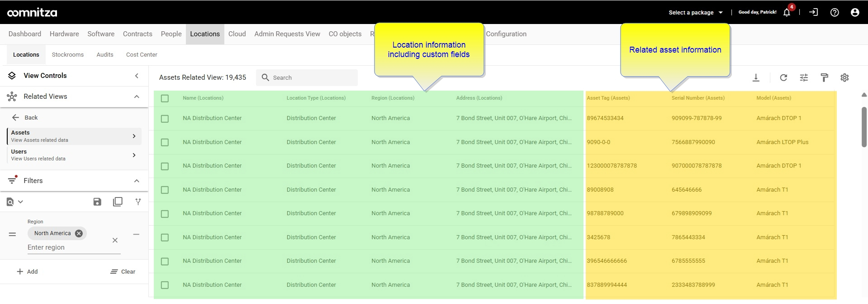Check row with asset tag 9090-0-0
This screenshot has width=868, height=304.
tap(165, 142)
